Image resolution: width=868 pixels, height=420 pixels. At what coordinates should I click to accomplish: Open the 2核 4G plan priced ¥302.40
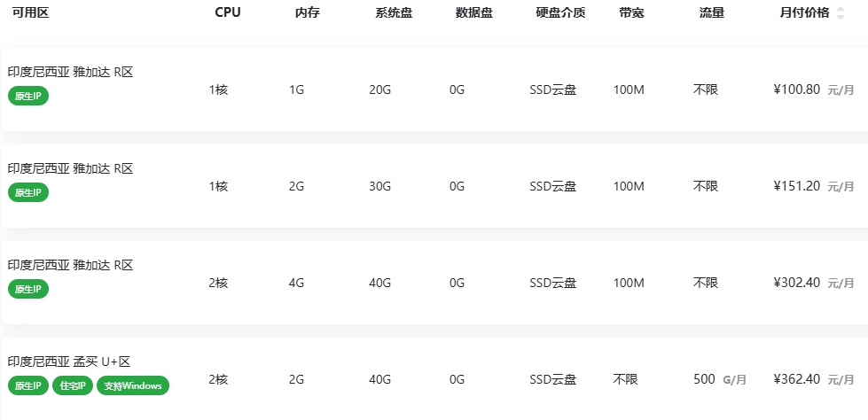pos(434,282)
